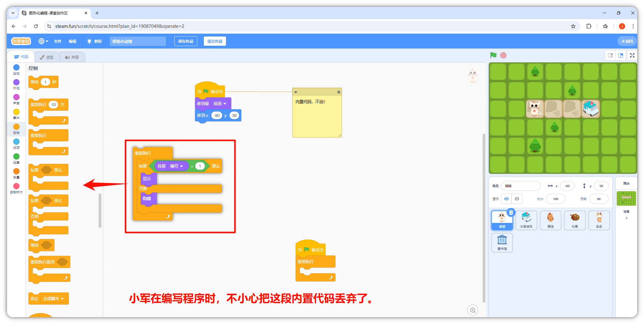
Task: Select the 控制 (Control) block category
Action: [x=16, y=129]
